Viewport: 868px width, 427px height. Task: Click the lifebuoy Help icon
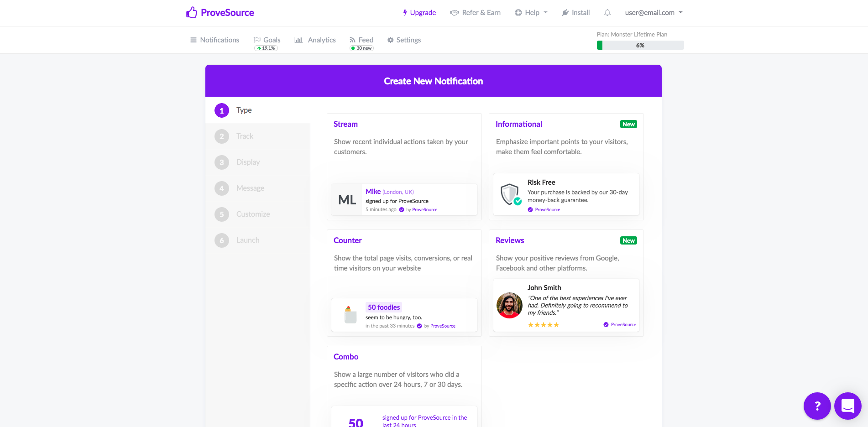pyautogui.click(x=518, y=13)
